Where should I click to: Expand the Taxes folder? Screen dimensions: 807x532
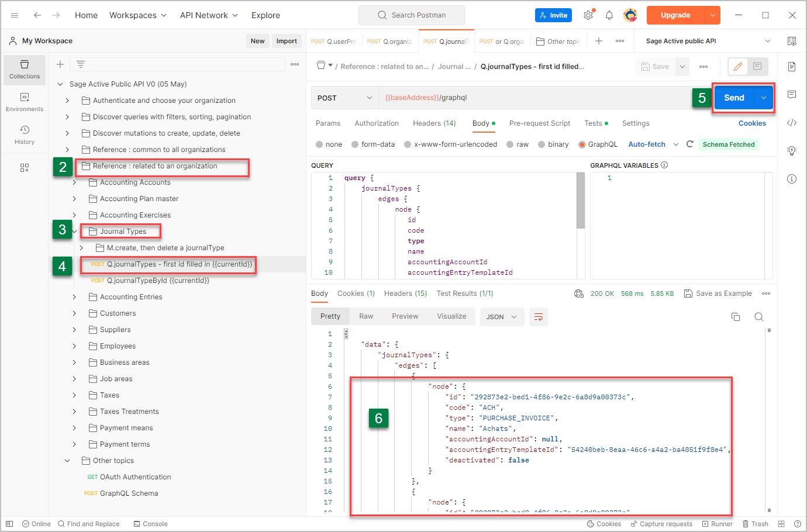click(74, 395)
